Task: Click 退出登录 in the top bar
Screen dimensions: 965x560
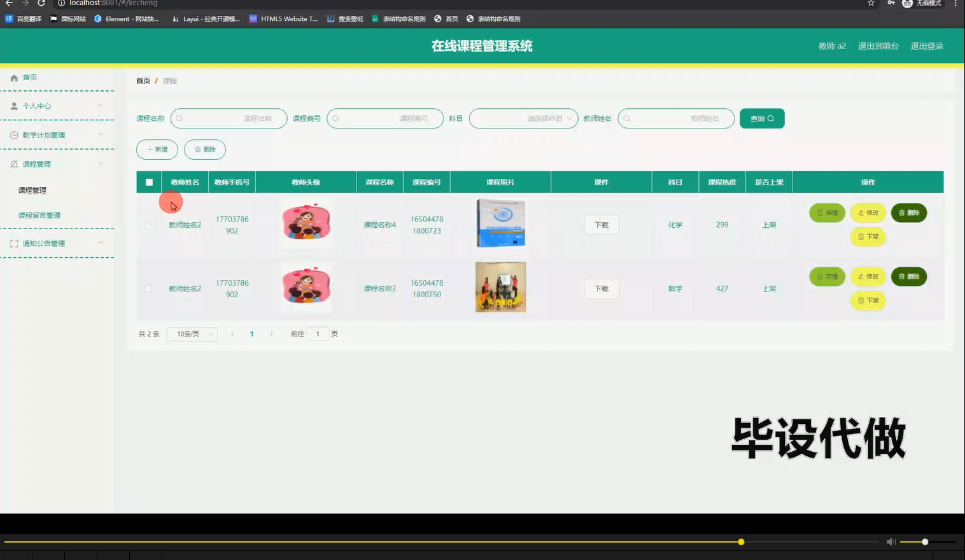Action: click(x=927, y=45)
